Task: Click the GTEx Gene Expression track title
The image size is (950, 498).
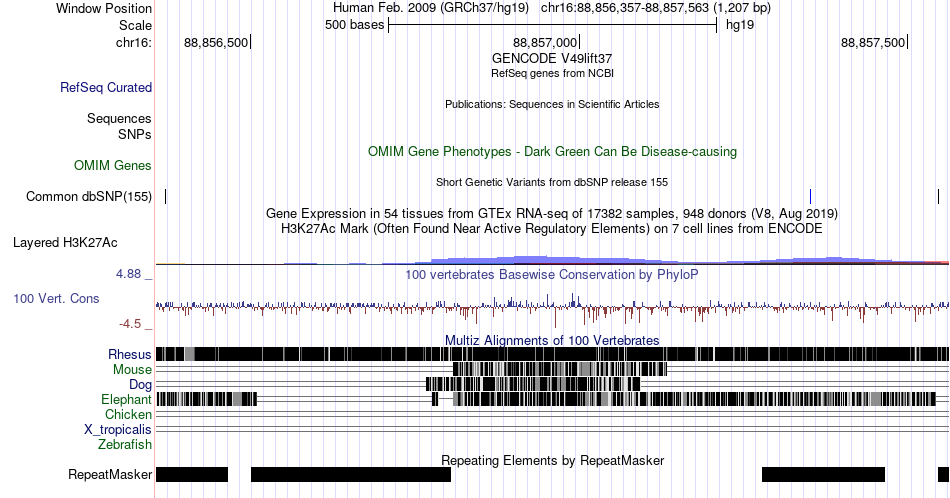Action: (x=552, y=213)
